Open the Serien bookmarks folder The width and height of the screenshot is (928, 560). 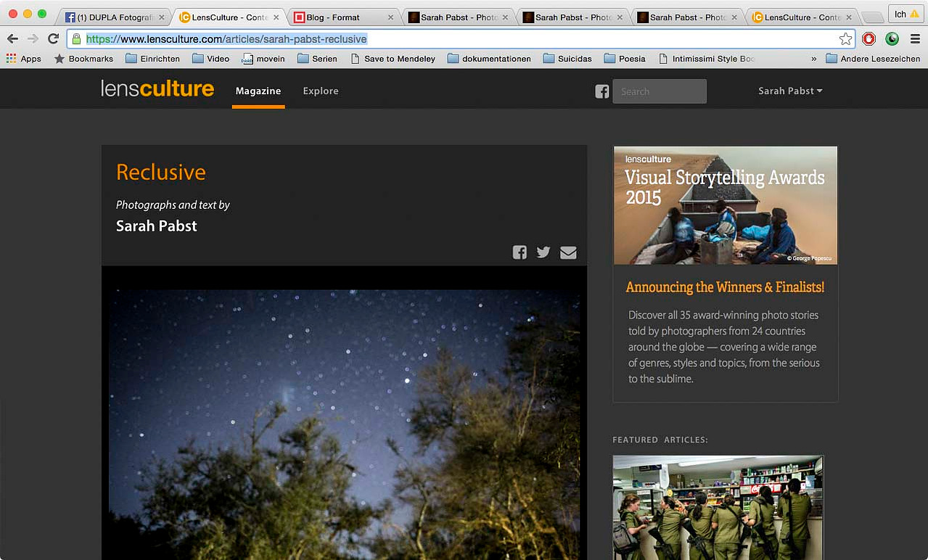coord(317,59)
